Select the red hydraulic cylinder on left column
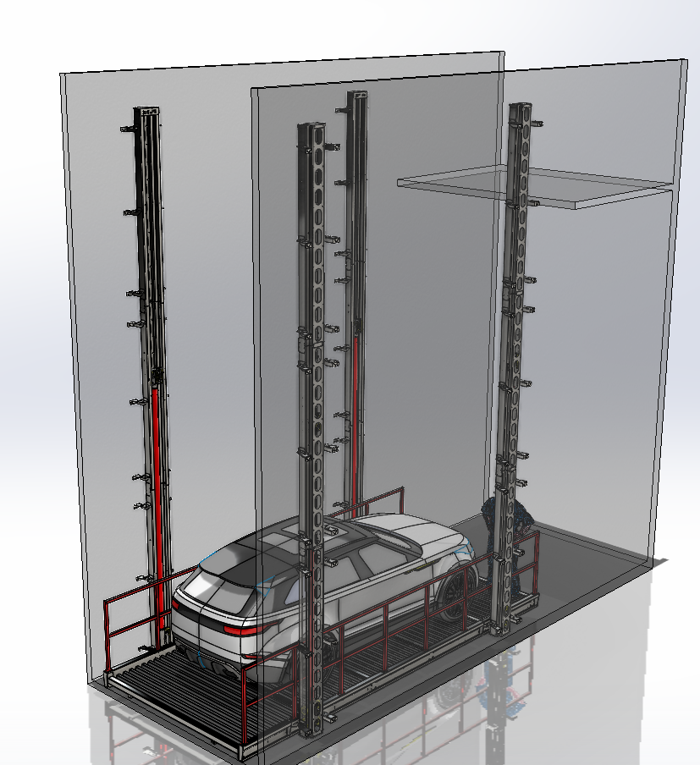This screenshot has width=700, height=765. click(157, 508)
